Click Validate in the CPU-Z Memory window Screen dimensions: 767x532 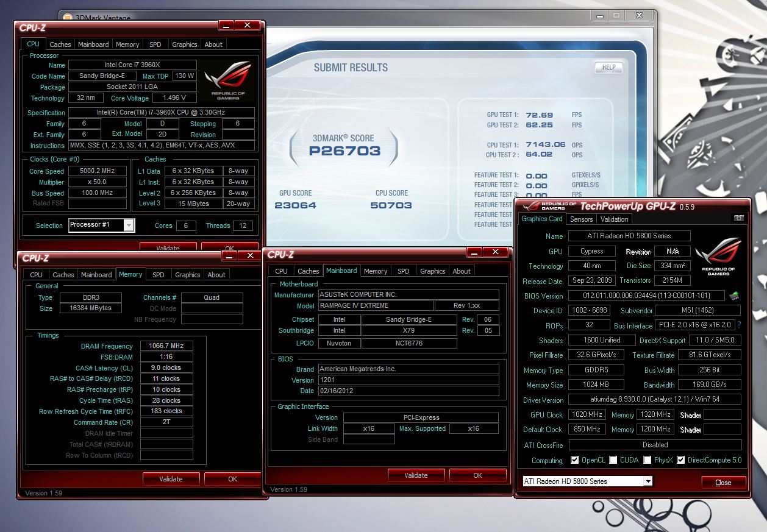171,479
